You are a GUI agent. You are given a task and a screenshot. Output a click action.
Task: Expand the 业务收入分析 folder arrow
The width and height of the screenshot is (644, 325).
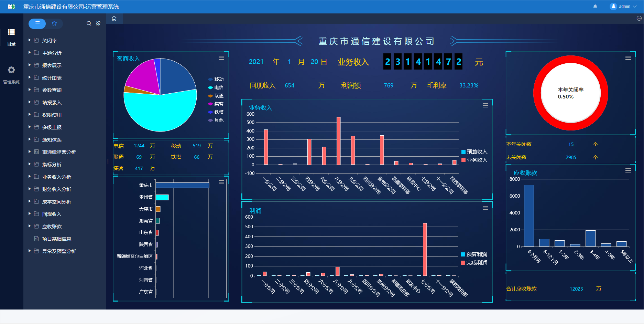30,177
